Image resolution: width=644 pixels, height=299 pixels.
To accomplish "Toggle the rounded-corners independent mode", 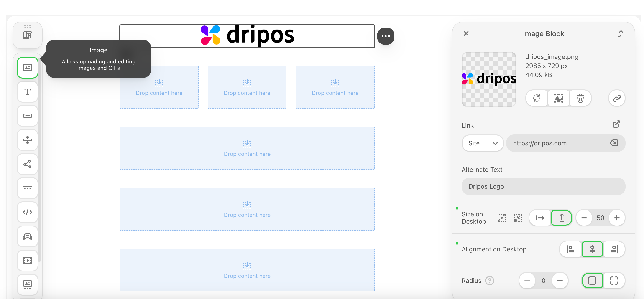I will [x=614, y=281].
